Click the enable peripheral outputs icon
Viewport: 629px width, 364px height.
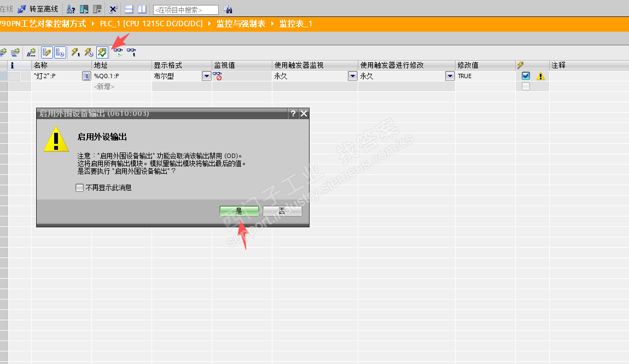[x=102, y=52]
